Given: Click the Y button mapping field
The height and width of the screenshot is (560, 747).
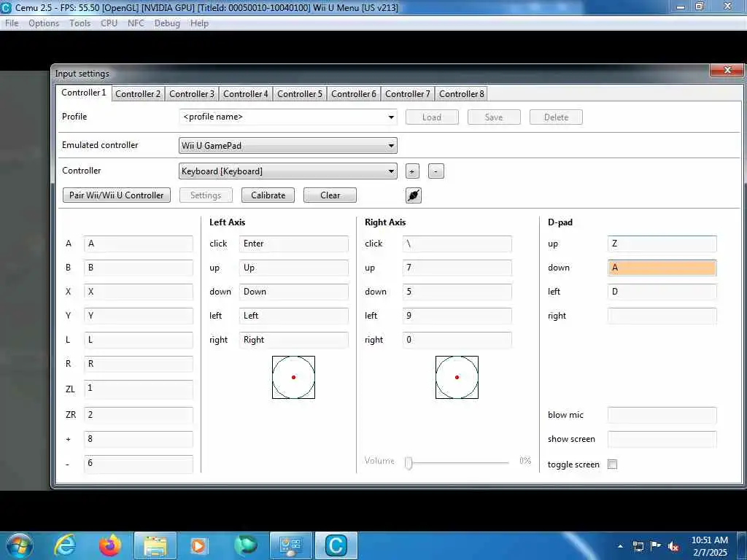Looking at the screenshot, I should point(139,316).
